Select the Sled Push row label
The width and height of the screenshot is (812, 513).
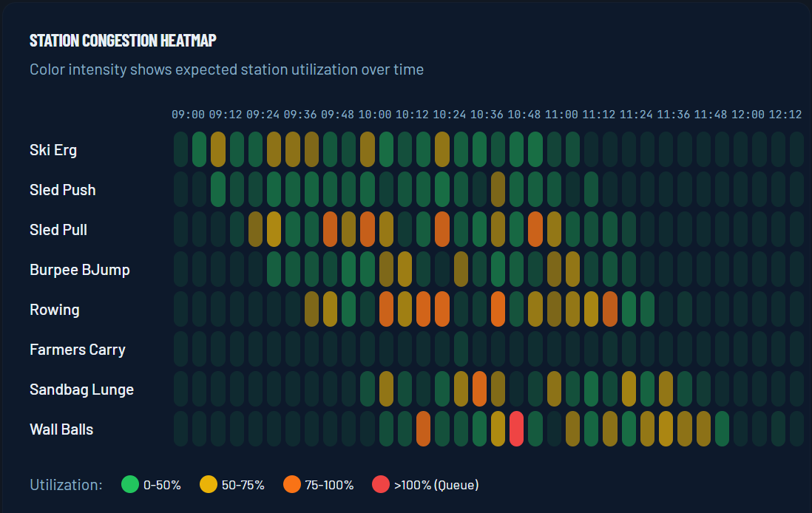(x=63, y=190)
